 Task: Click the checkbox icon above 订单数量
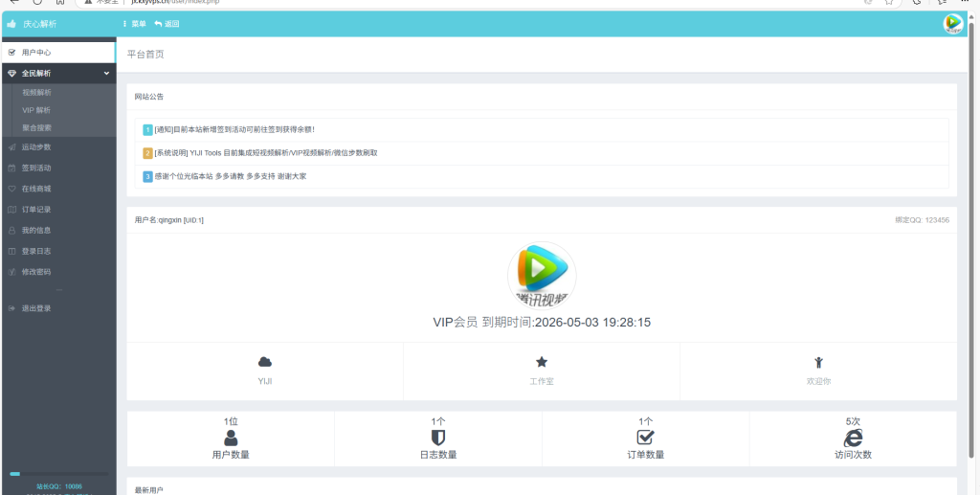pos(646,437)
